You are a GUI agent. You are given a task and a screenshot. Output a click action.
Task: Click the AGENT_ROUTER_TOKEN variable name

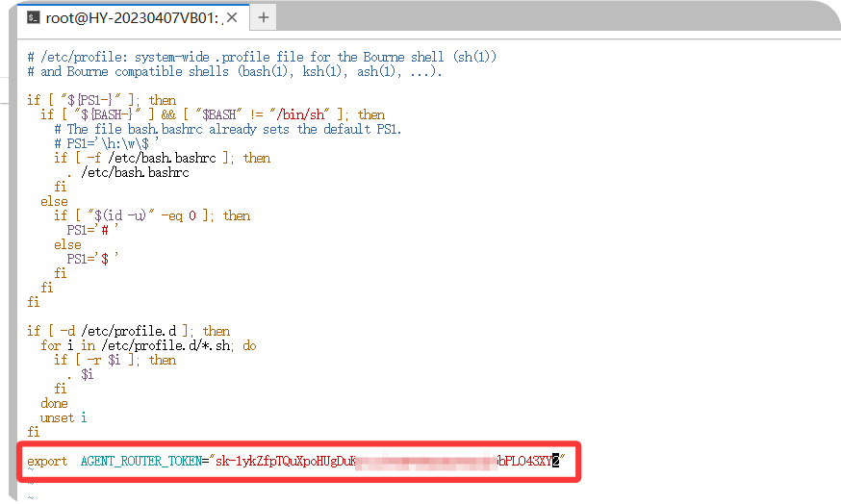tap(141, 461)
